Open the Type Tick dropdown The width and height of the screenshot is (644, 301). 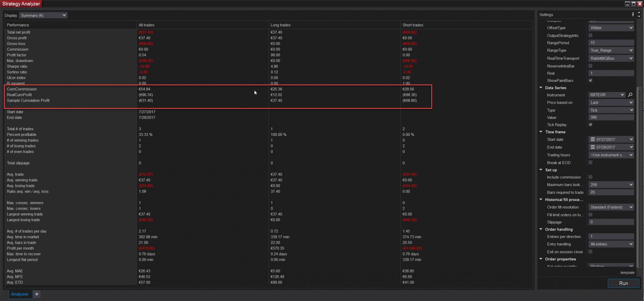tap(611, 110)
